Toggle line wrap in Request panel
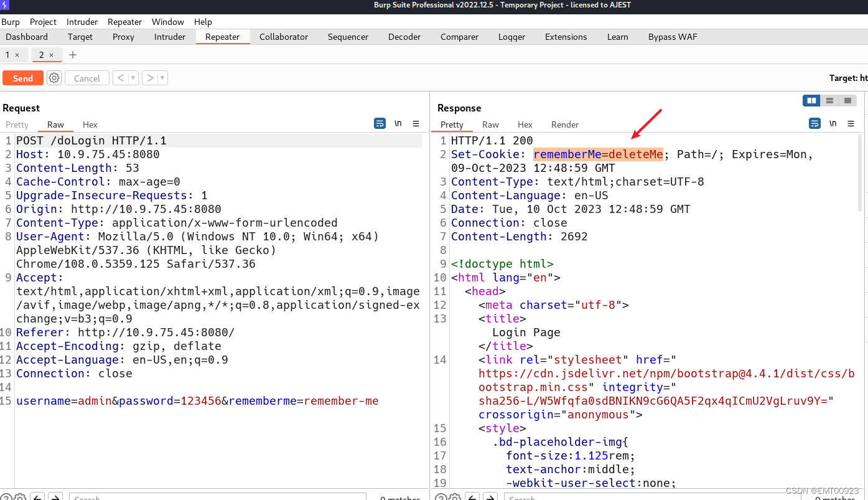The height and width of the screenshot is (500, 868). coord(380,123)
